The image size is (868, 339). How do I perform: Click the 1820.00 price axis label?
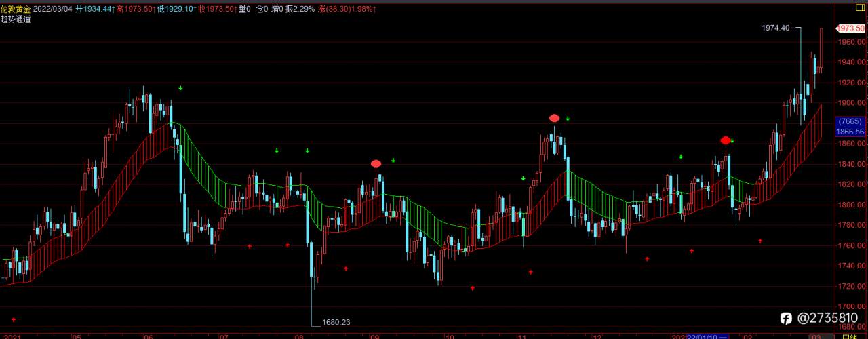click(x=852, y=184)
